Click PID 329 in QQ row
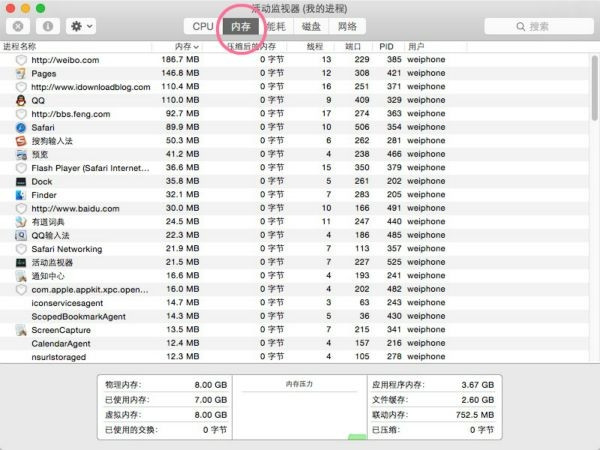The width and height of the screenshot is (600, 450). click(x=394, y=100)
